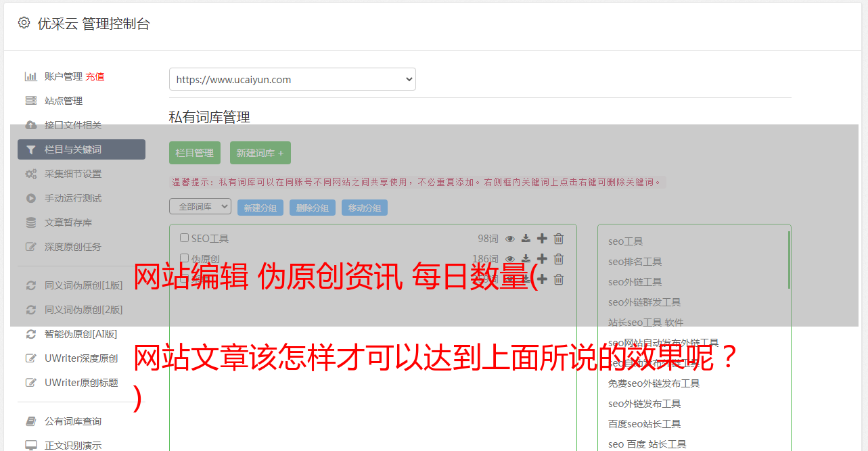Screen dimensions: 868x451
Task: Click the 删除分组 button
Action: [x=313, y=208]
